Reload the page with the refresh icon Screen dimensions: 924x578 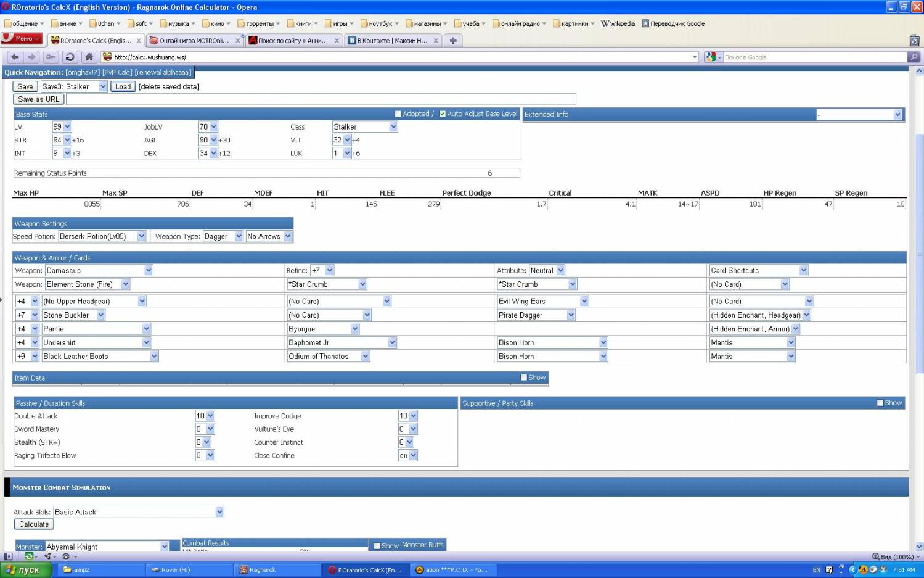[x=70, y=57]
